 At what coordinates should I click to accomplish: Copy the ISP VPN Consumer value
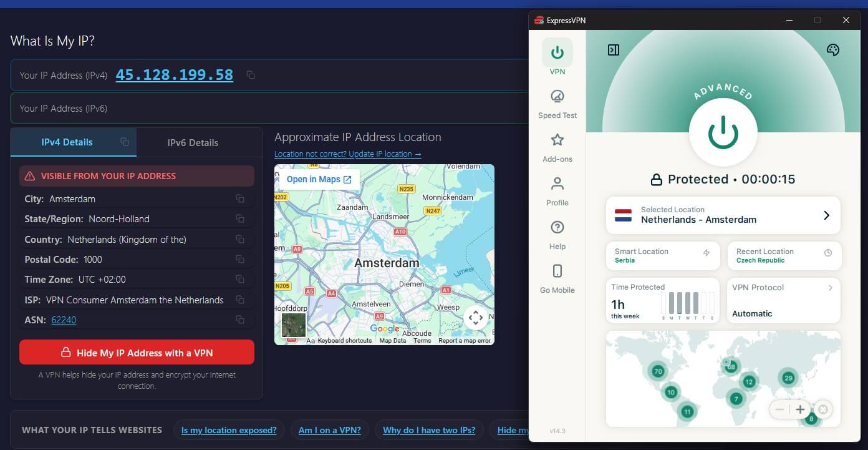click(x=240, y=300)
